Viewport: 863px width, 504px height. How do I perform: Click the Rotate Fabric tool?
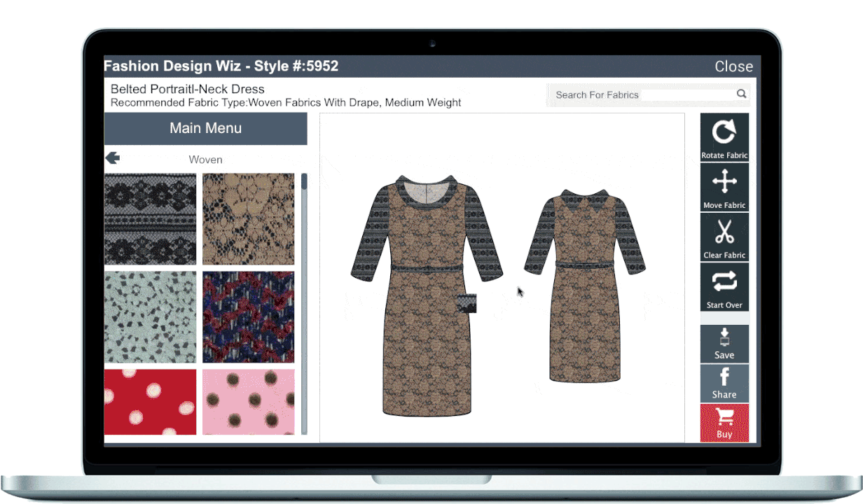point(724,137)
